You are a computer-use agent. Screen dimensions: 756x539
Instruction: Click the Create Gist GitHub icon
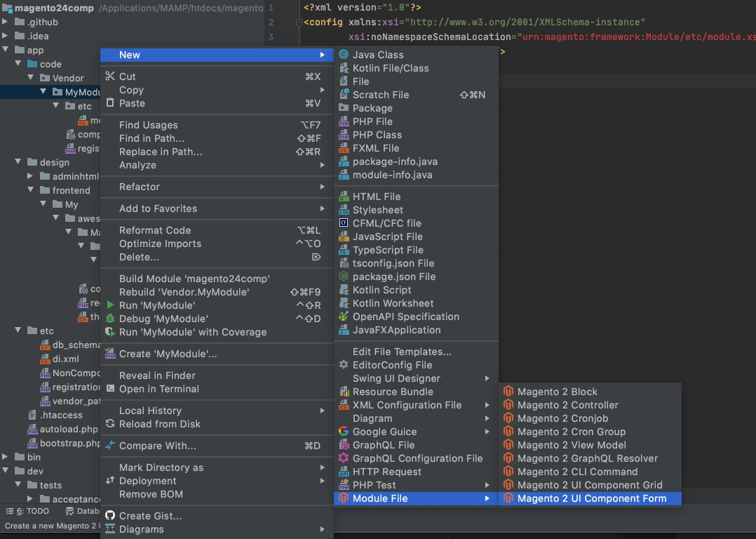click(110, 516)
